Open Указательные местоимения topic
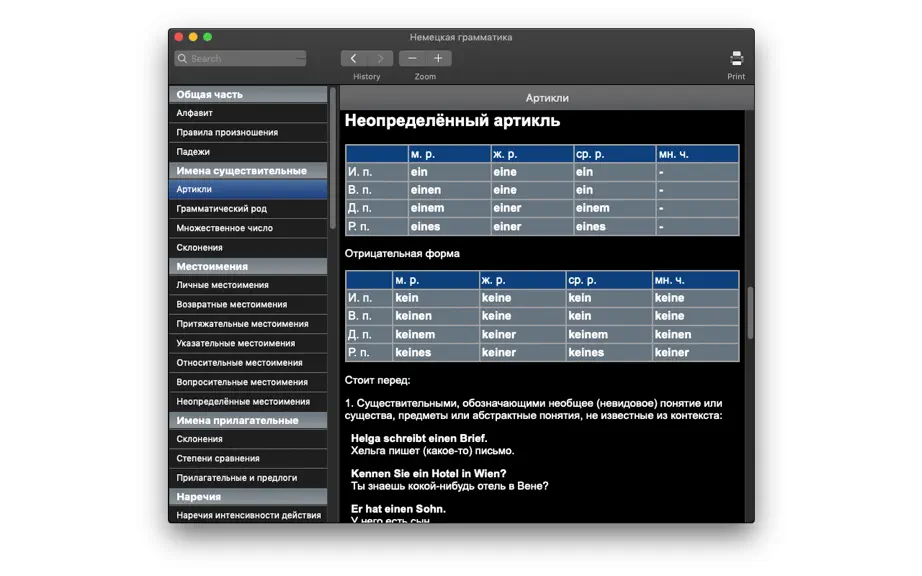 (x=248, y=343)
